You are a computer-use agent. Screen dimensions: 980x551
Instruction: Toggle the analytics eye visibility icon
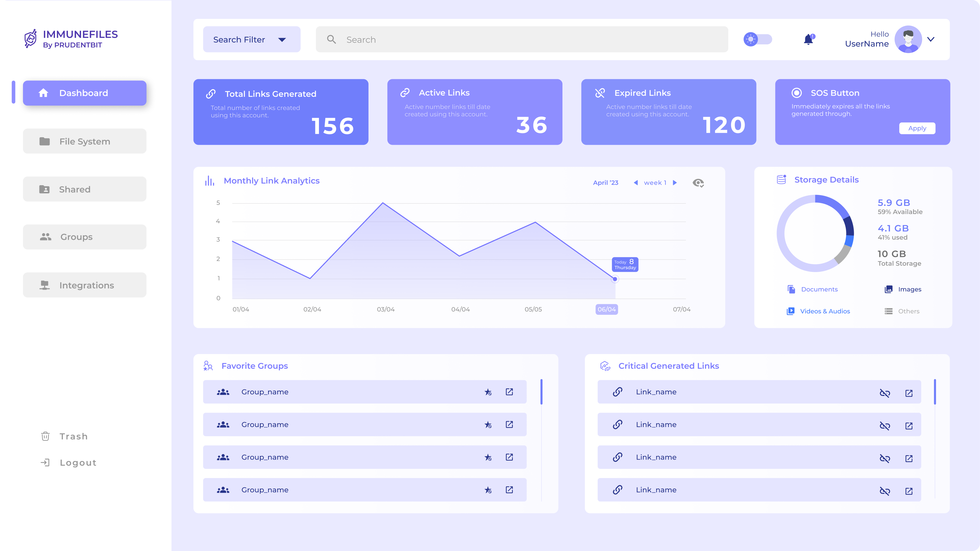click(x=698, y=183)
